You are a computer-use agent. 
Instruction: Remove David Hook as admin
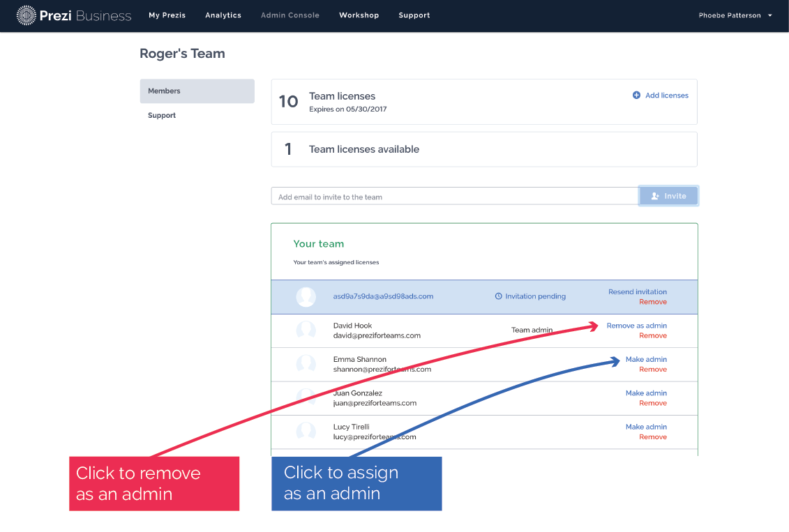636,326
